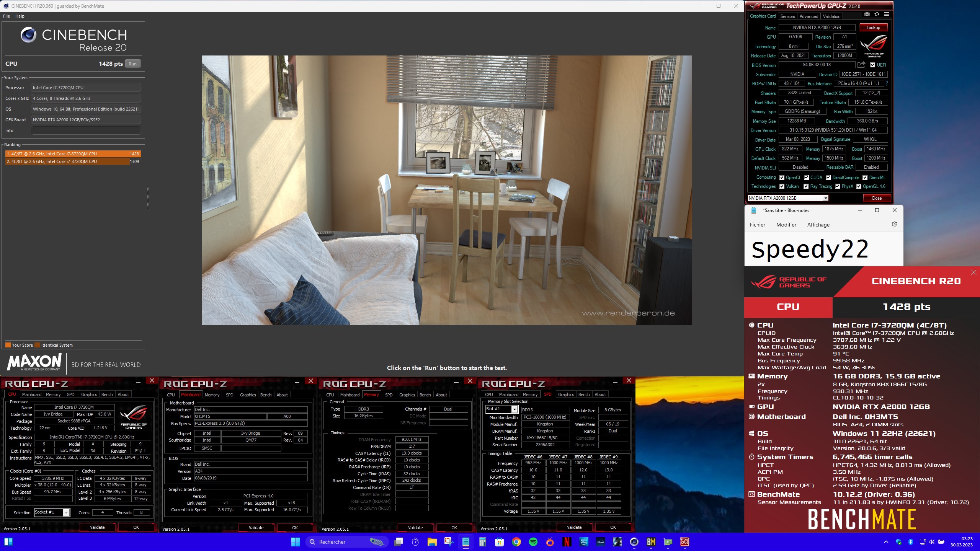The width and height of the screenshot is (980, 551).
Task: Switch to the Sensors tab in GPU-Z
Action: tap(787, 16)
